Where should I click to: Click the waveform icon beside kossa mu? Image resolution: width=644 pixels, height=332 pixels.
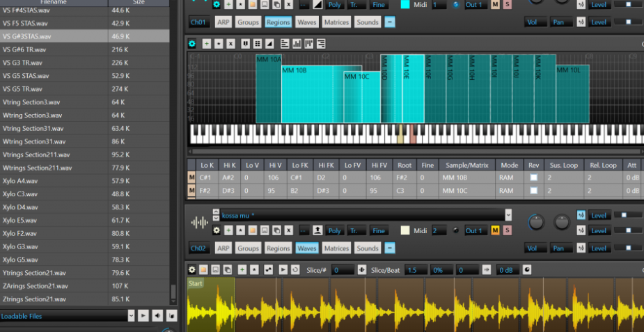[x=200, y=222]
